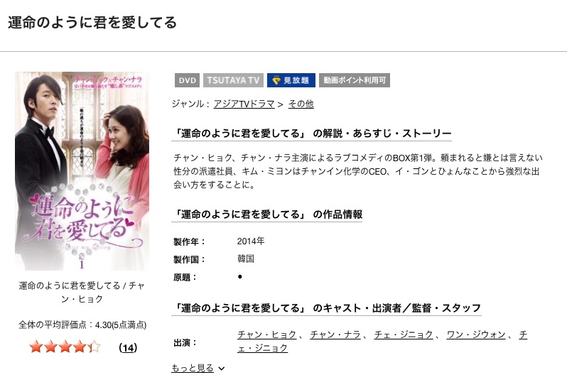Image resolution: width=567 pixels, height=392 pixels.
Task: Open cast member チャン・ヒョク link
Action: [267, 334]
